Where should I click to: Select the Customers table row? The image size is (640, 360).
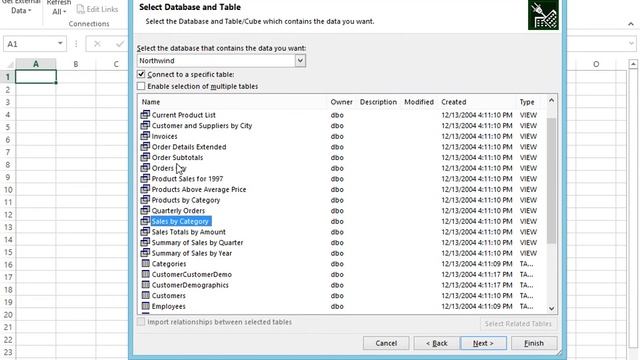click(x=342, y=295)
